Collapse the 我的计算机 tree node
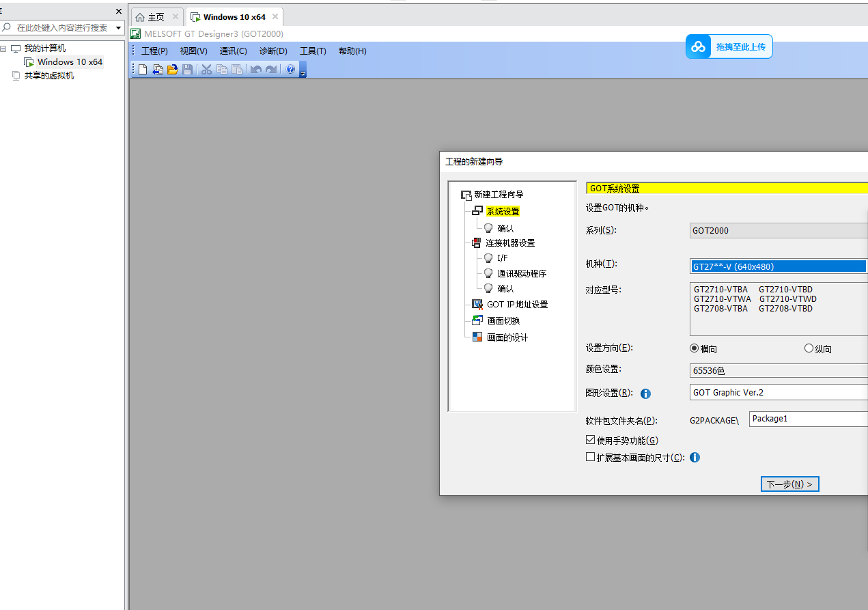Image resolution: width=868 pixels, height=610 pixels. 3,48
